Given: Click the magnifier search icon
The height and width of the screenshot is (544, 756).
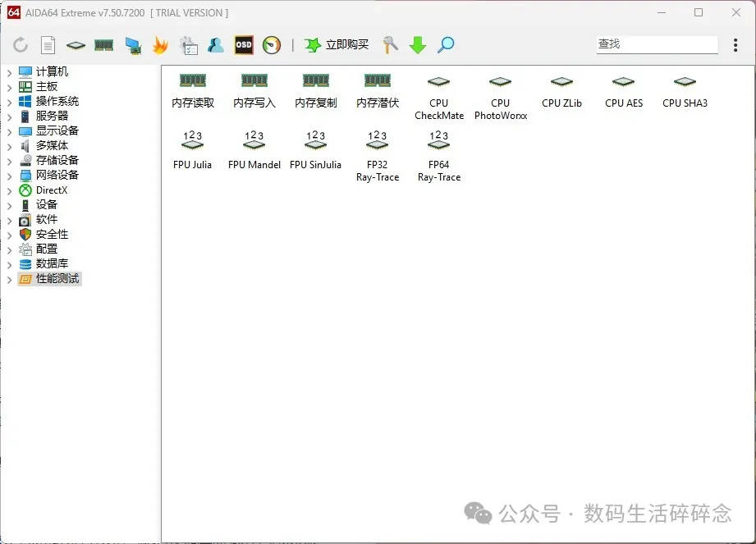Looking at the screenshot, I should point(446,45).
